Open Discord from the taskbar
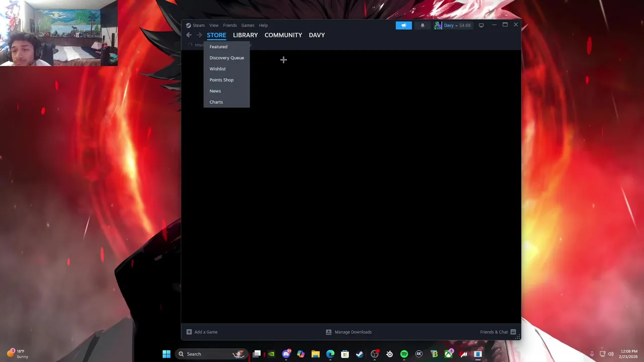Screen dimensions: 644x362 [286, 354]
